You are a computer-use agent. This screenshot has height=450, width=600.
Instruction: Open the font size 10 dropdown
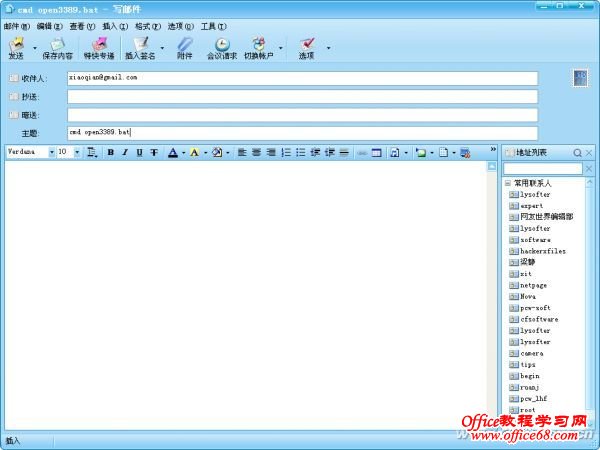point(77,152)
